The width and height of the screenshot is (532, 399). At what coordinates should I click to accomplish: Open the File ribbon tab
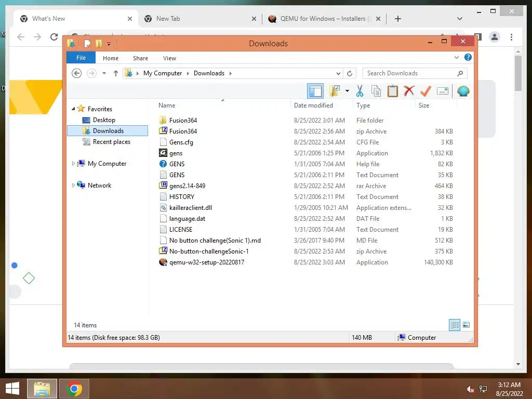(x=81, y=58)
